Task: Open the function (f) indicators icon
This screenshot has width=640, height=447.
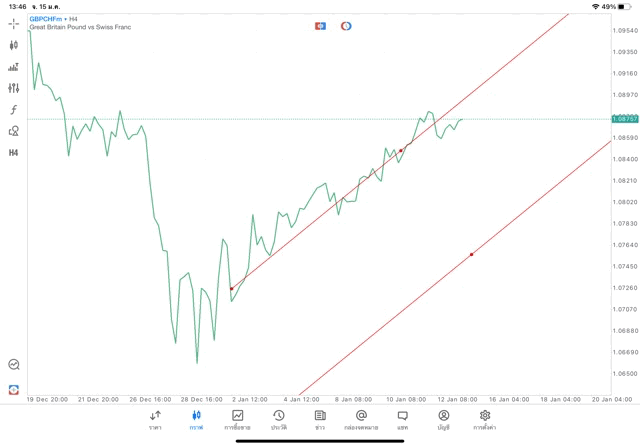Action: point(14,110)
